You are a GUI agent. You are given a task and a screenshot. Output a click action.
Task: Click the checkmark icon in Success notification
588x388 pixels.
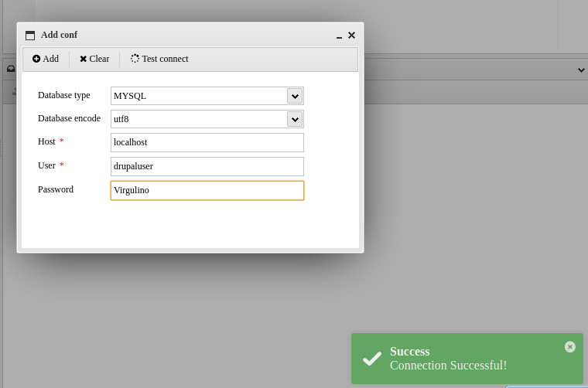coord(372,359)
